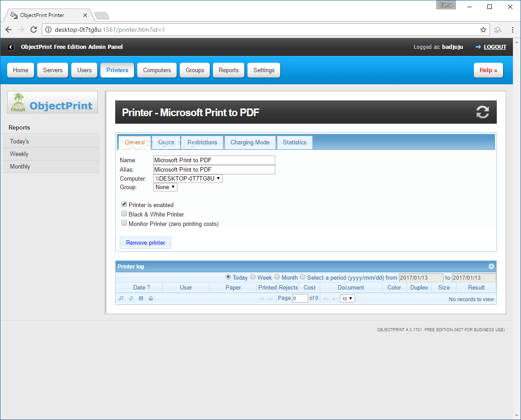521x420 pixels.
Task: Go to previous page of printer log
Action: 270,299
